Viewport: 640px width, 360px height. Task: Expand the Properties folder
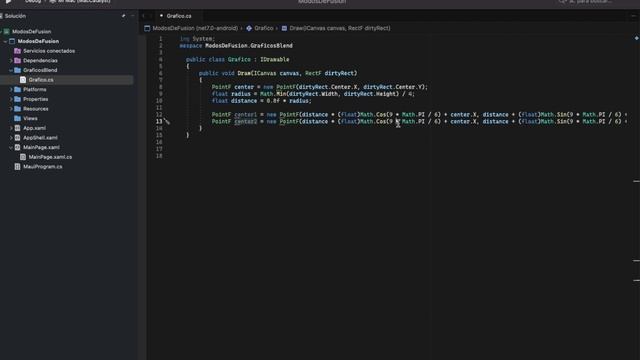pos(11,99)
